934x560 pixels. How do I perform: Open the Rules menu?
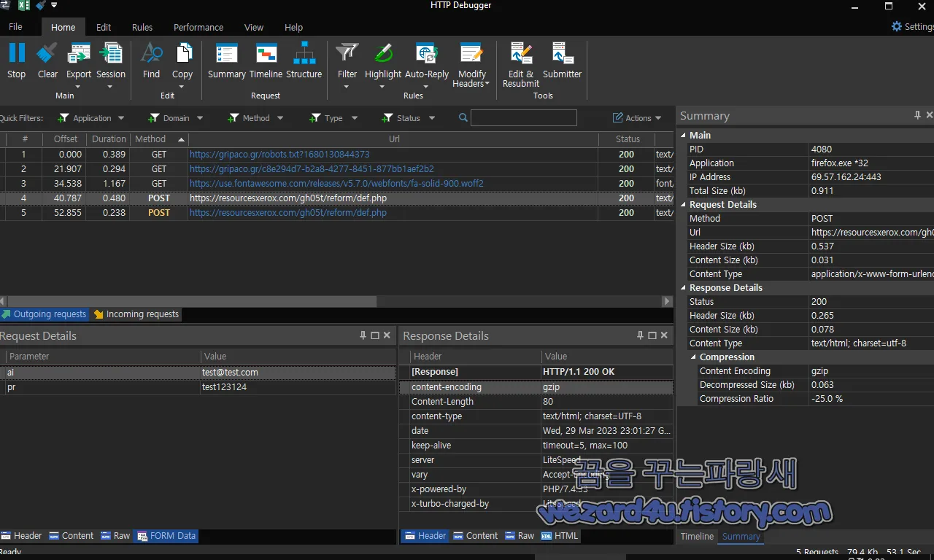142,27
